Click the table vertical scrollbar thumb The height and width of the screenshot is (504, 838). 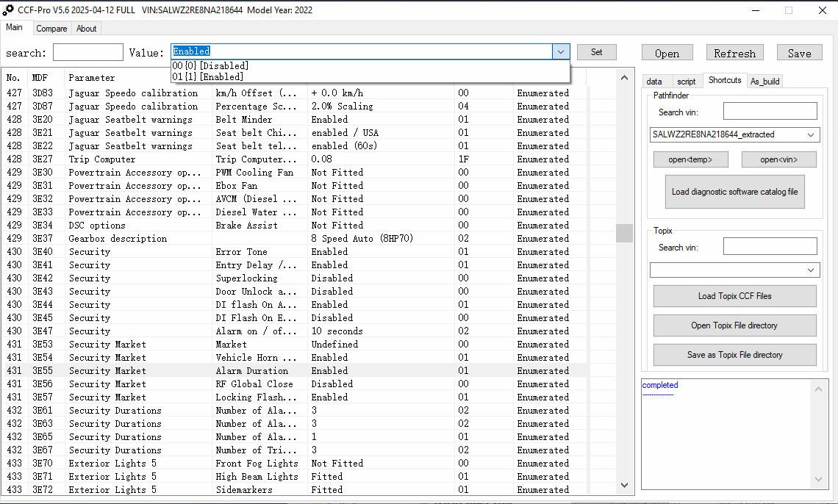[x=624, y=233]
